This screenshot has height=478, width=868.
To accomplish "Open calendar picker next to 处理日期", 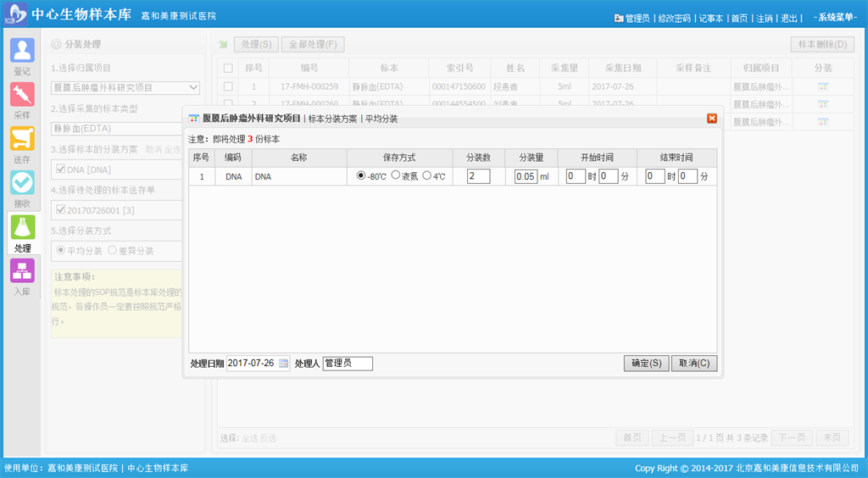I will [284, 364].
